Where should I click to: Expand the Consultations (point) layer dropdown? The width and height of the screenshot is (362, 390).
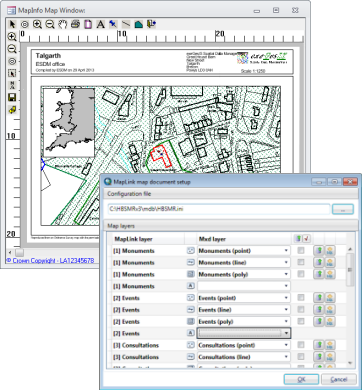286,345
